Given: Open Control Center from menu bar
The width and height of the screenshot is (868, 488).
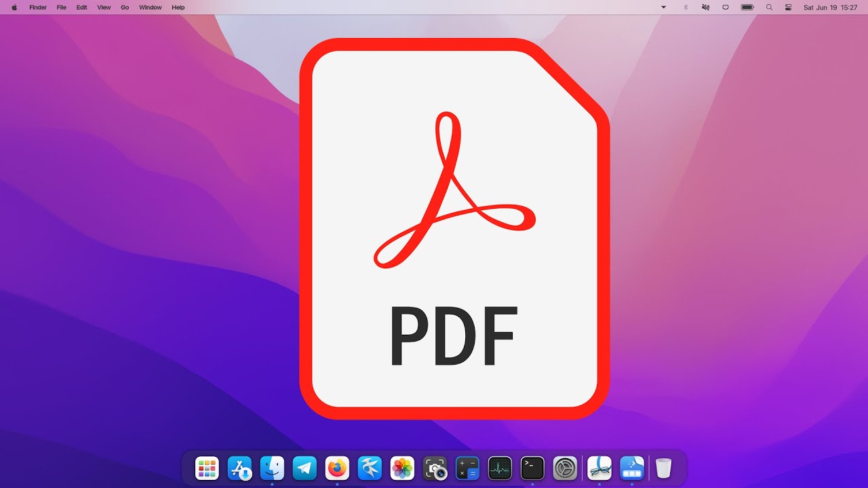Looking at the screenshot, I should 788,7.
